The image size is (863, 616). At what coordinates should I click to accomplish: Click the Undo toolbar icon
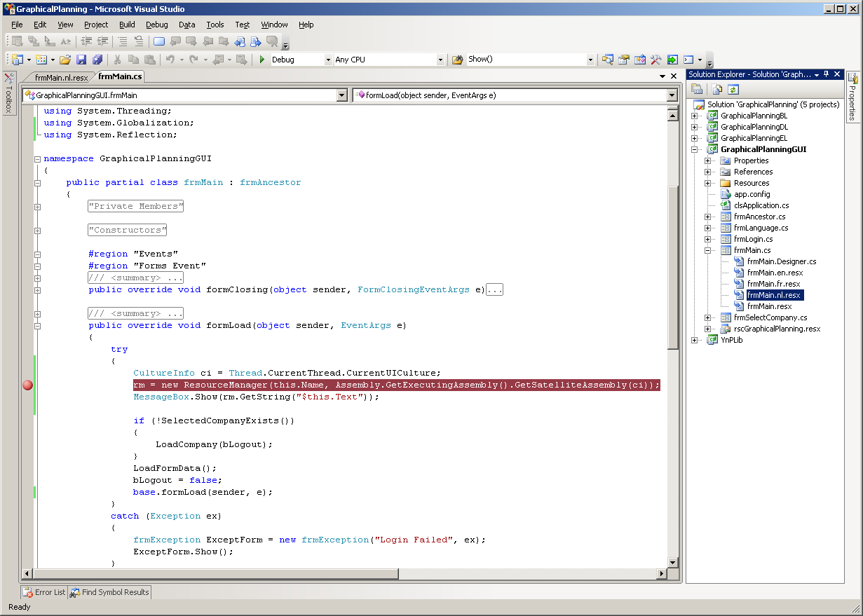coord(170,59)
